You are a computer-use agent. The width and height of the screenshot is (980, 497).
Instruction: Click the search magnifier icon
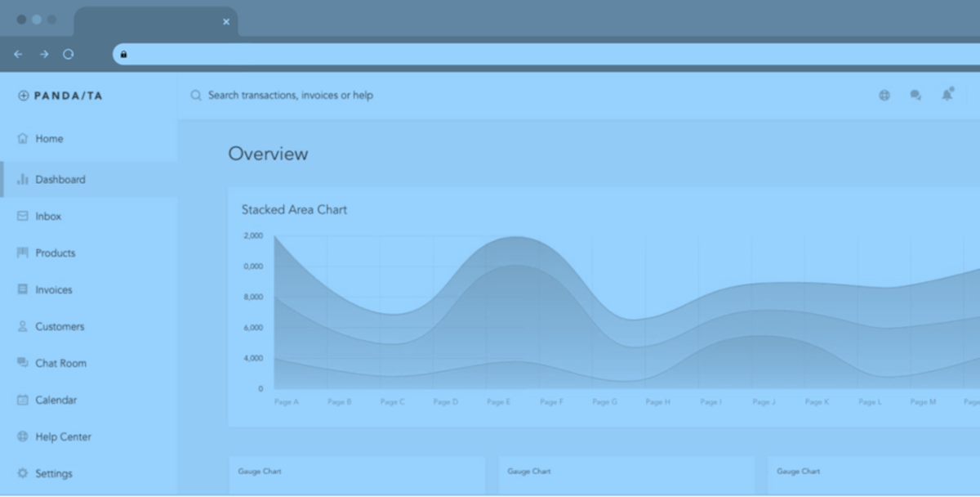pyautogui.click(x=196, y=96)
